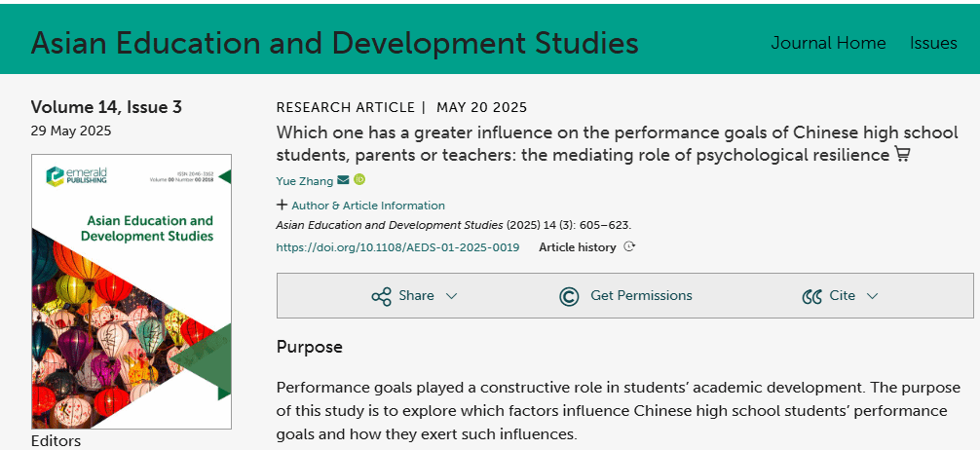Go to Journal Home in header
This screenshot has width=980, height=450.
tap(828, 43)
